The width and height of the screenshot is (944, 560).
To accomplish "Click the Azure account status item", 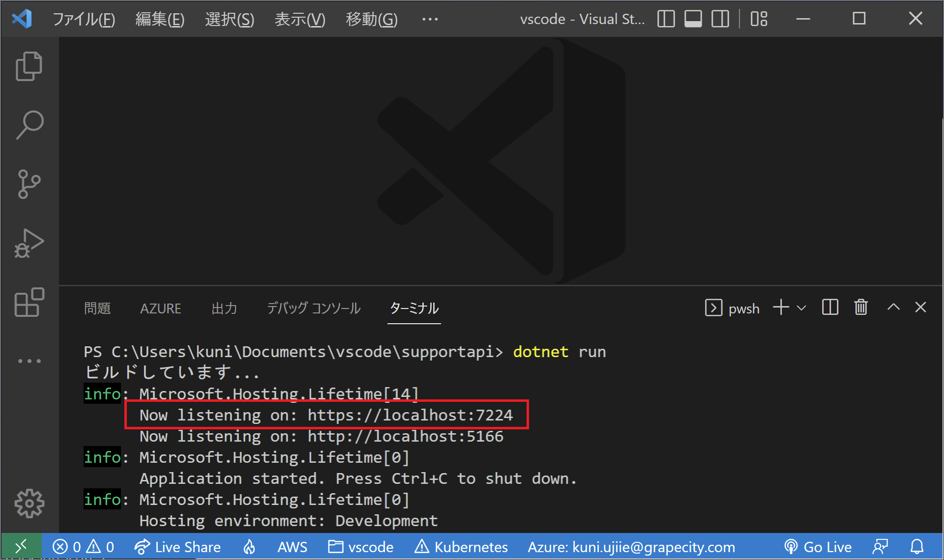I will pos(631,547).
